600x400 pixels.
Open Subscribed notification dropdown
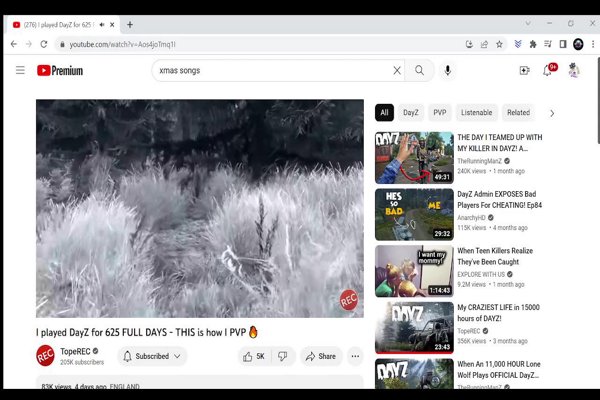[x=152, y=356]
